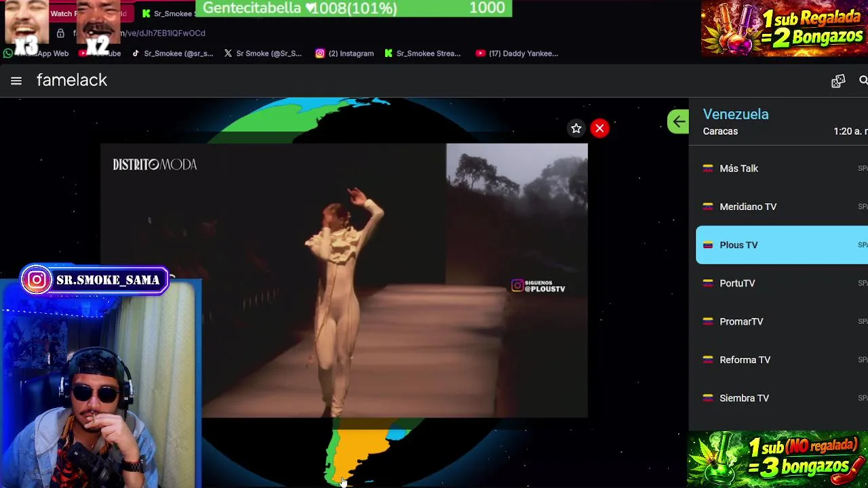Click the Plous TV video player
Viewport: 868px width, 488px height.
click(x=344, y=281)
